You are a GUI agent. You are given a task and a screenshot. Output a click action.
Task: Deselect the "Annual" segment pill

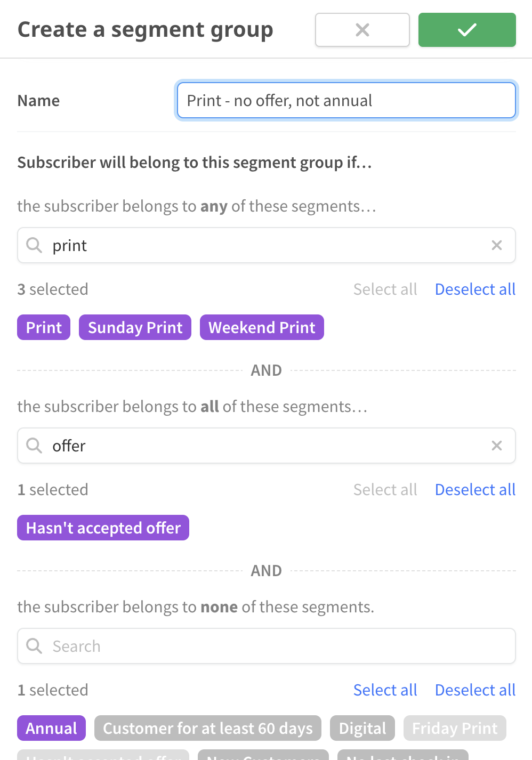(x=51, y=728)
